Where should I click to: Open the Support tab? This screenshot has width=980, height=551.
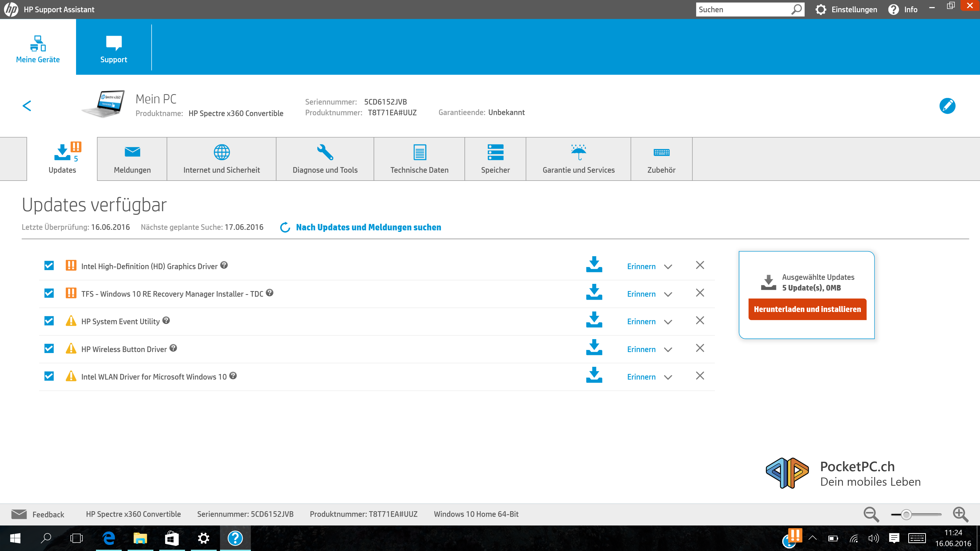point(113,47)
